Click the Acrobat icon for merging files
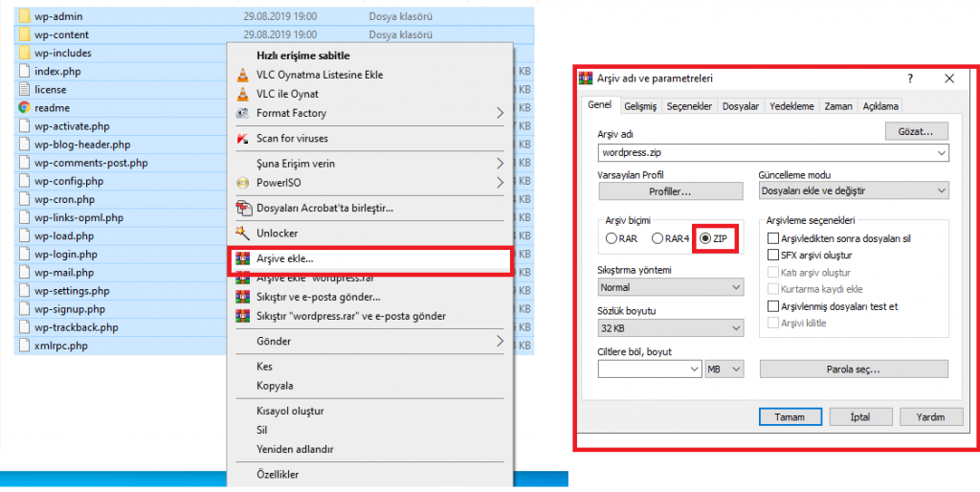Screen dimensions: 980x492 click(243, 208)
